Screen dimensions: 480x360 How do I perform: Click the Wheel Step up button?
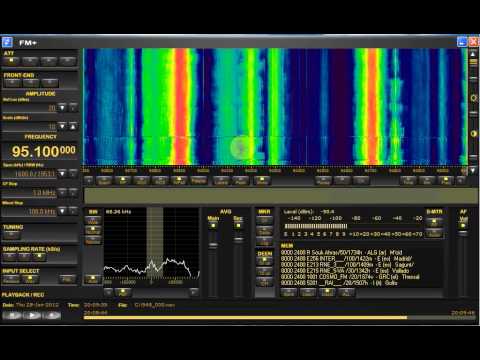(x=73, y=211)
